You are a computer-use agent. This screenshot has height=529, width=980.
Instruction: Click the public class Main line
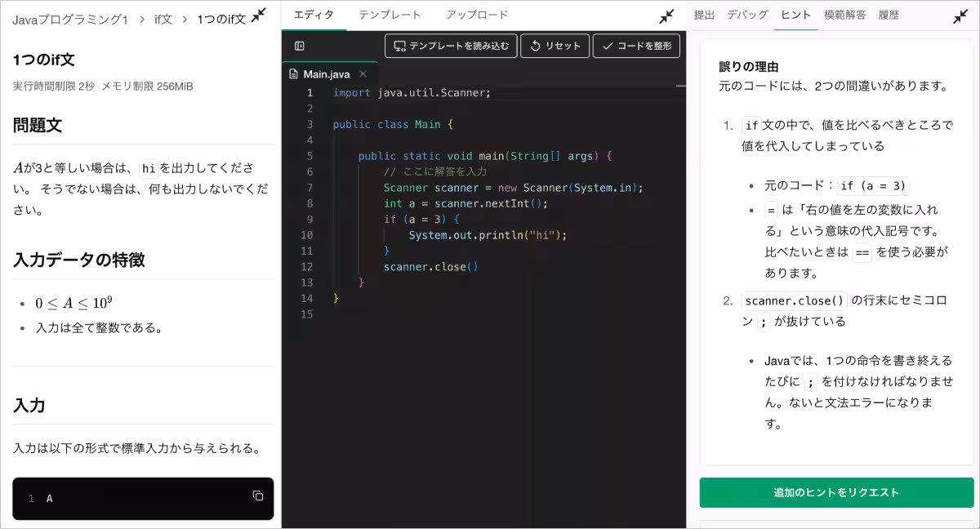392,124
